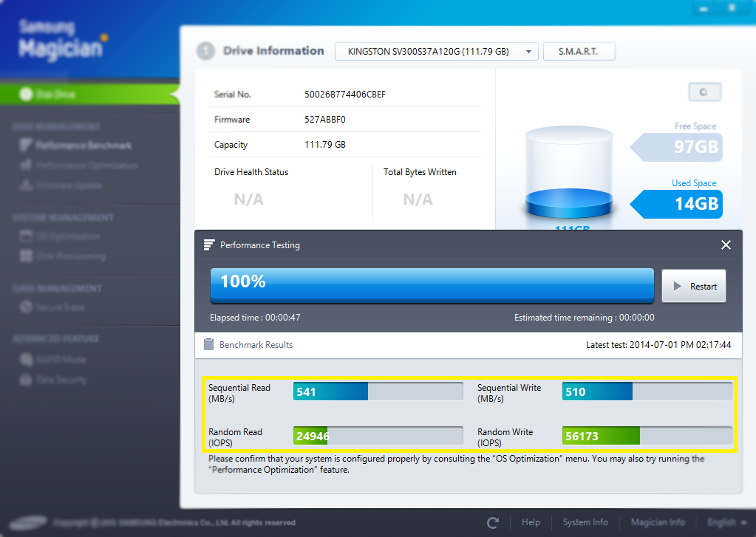Open the English language dropdown
The height and width of the screenshot is (537, 756).
[x=726, y=522]
